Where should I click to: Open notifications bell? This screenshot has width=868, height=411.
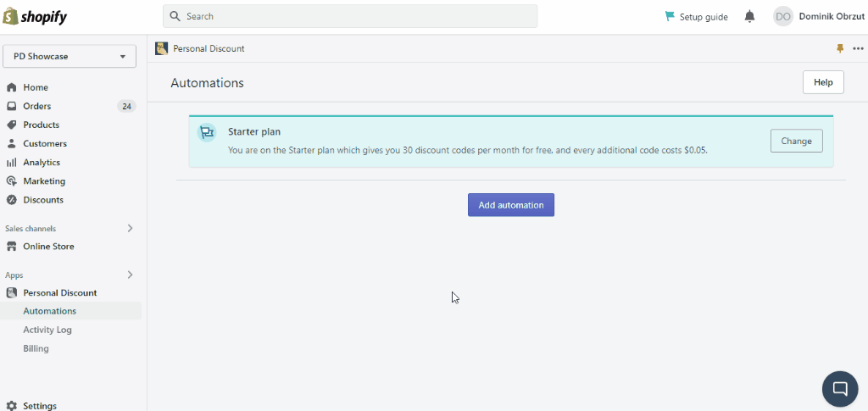[x=749, y=16]
